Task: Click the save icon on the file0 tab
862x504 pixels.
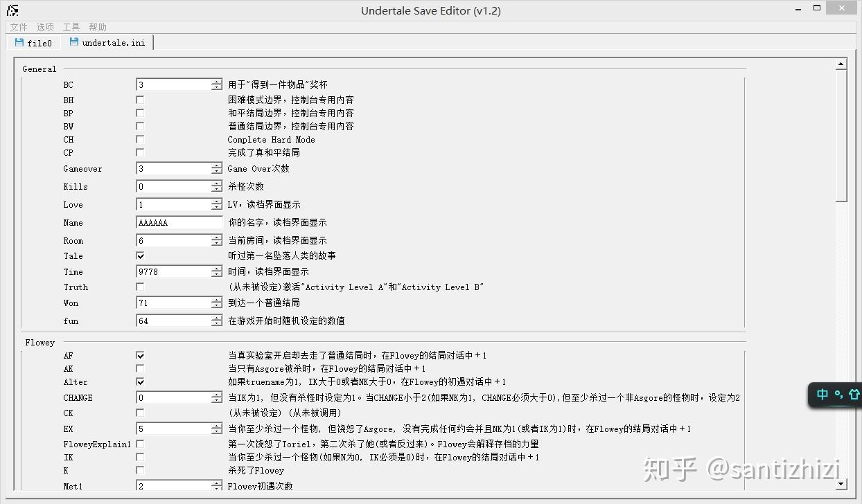Action: coord(17,42)
